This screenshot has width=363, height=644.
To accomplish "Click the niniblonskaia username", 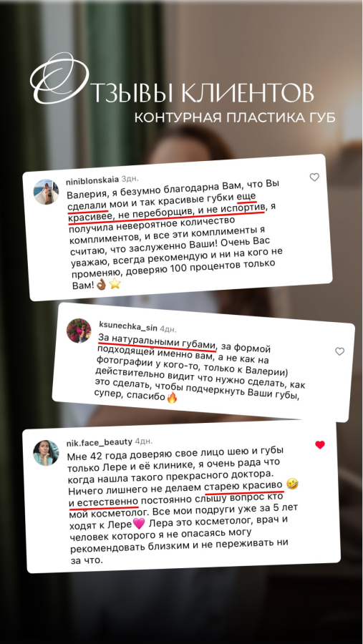I will [92, 180].
